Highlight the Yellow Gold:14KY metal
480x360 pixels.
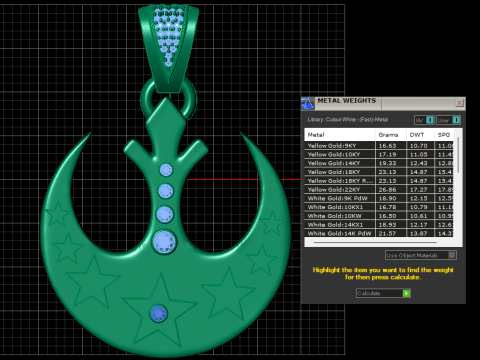[379, 163]
